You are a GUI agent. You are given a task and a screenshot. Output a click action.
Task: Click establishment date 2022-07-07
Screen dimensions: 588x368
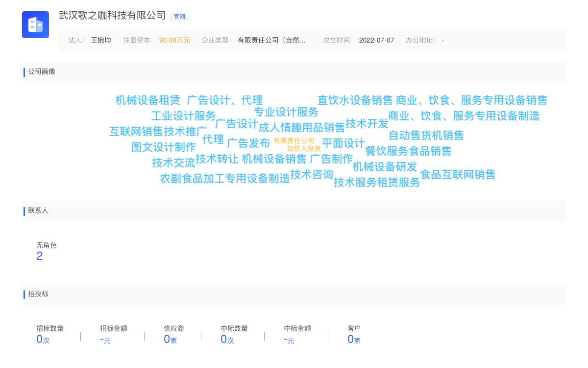tap(376, 40)
